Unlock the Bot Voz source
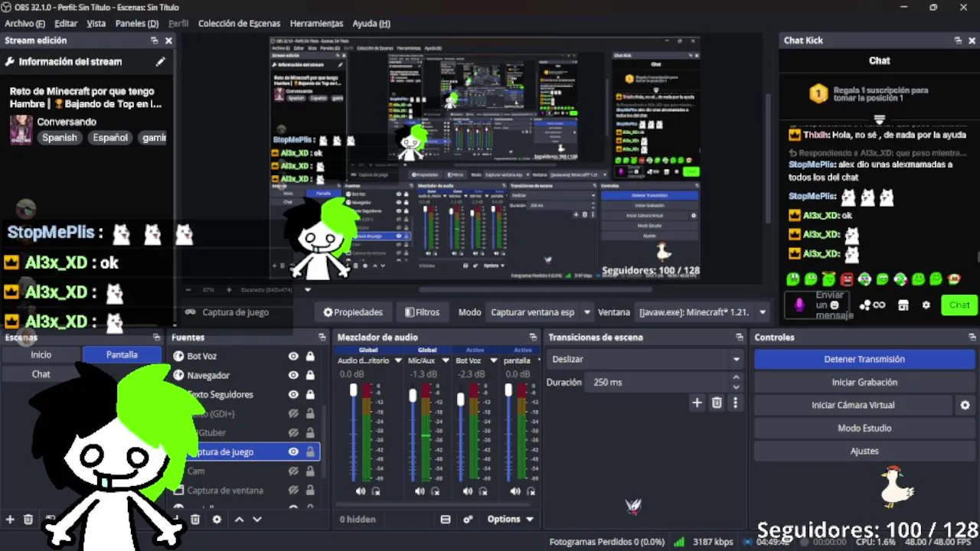Viewport: 980px width, 551px height. 310,356
